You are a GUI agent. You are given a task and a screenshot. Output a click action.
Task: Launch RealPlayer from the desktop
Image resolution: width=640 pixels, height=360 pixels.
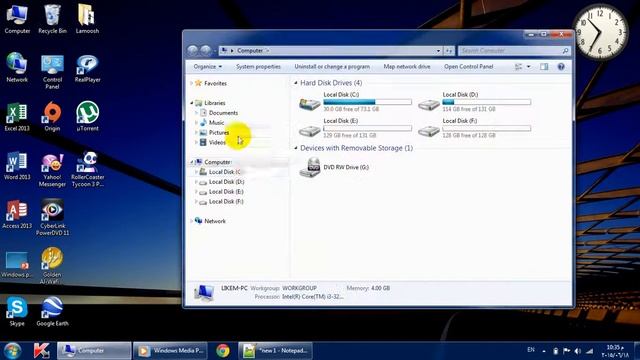pyautogui.click(x=87, y=68)
